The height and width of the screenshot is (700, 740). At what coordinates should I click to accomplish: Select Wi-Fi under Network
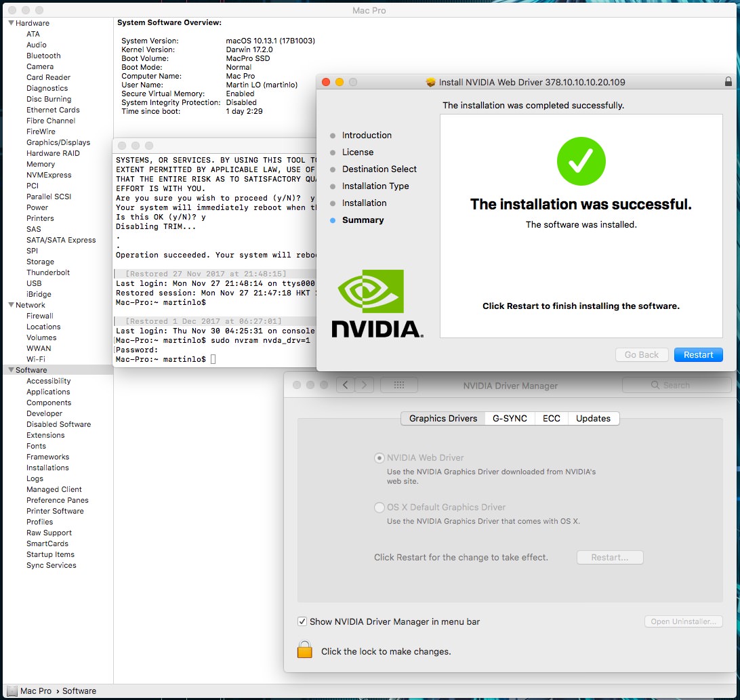(x=36, y=359)
